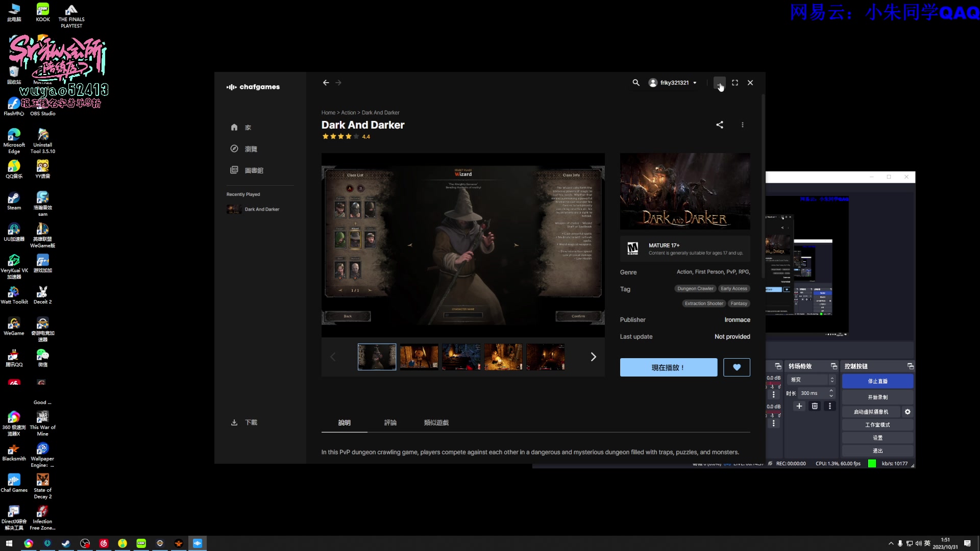Open Browse (compass) in the sidebar
Screen dimensions: 980x551
tap(244, 149)
